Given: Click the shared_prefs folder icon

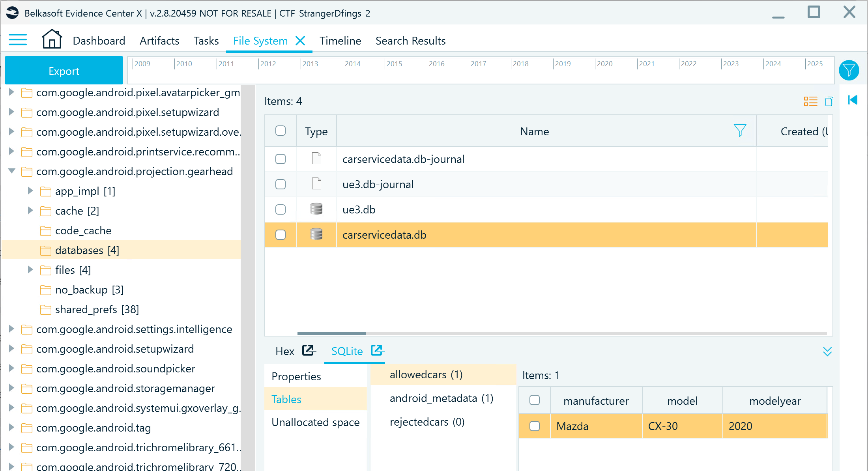Looking at the screenshot, I should coord(46,310).
